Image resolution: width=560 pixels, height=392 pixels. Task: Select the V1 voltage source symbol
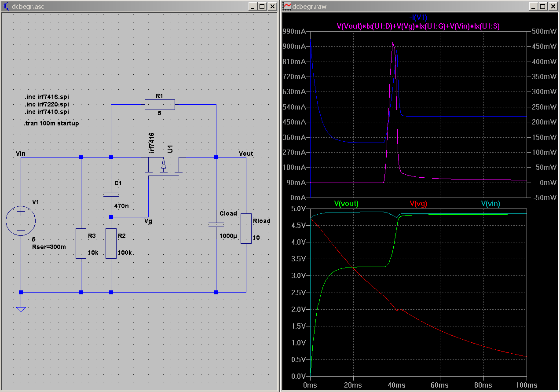21,221
